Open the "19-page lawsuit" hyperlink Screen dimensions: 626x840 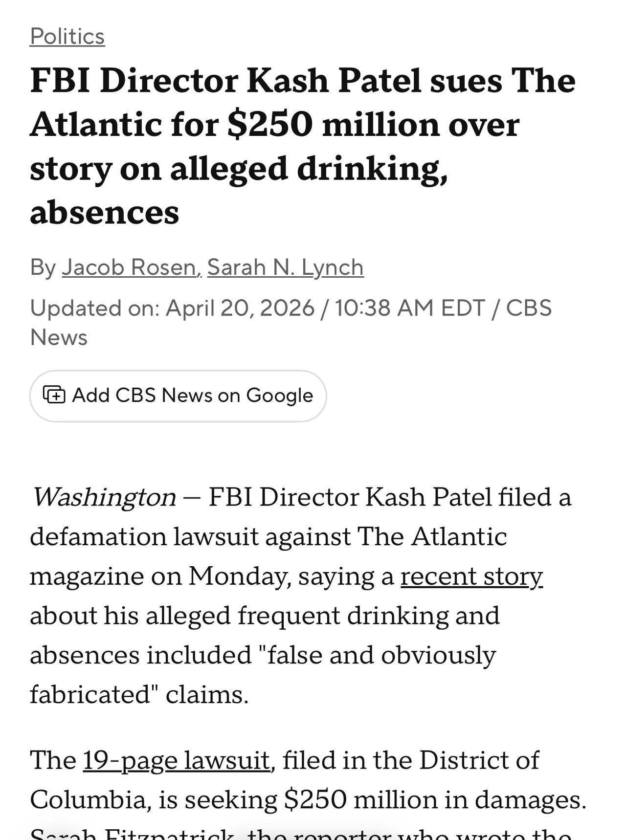176,760
